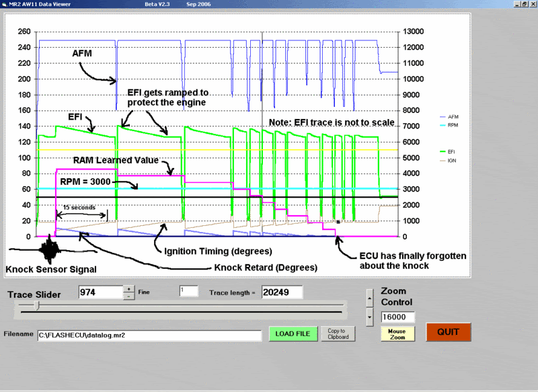The image size is (538, 392).
Task: Click the 'RAM Learned Value' chart label
Action: (116, 160)
